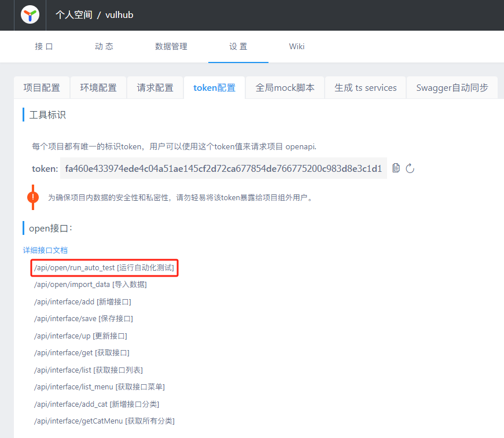The image size is (504, 438).
Task: Open the 详细接口文档 link
Action: click(45, 251)
